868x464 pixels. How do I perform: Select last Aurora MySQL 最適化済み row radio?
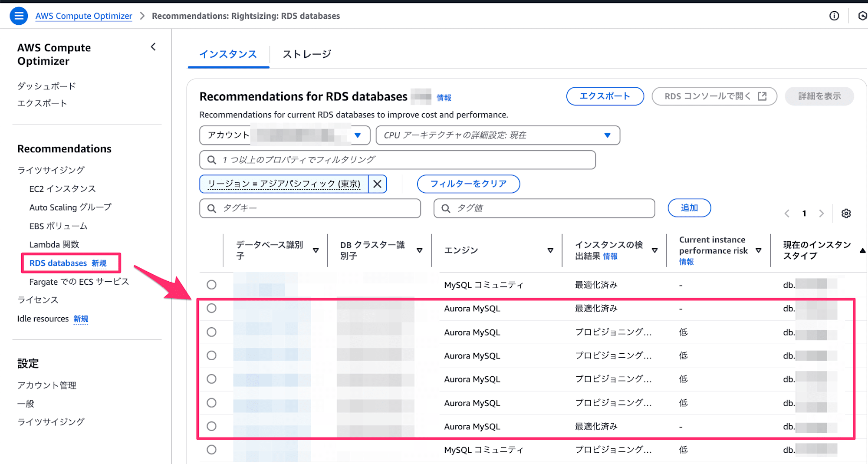coord(211,426)
